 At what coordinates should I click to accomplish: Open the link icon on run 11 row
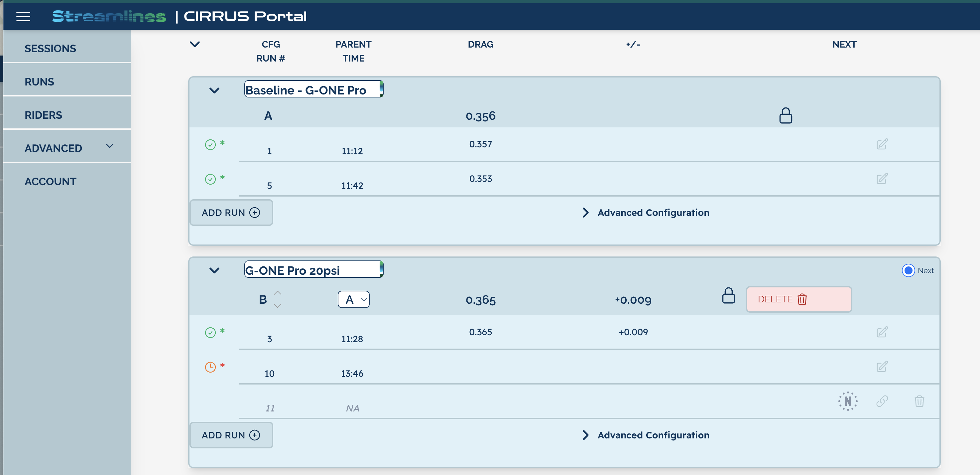coord(883,401)
